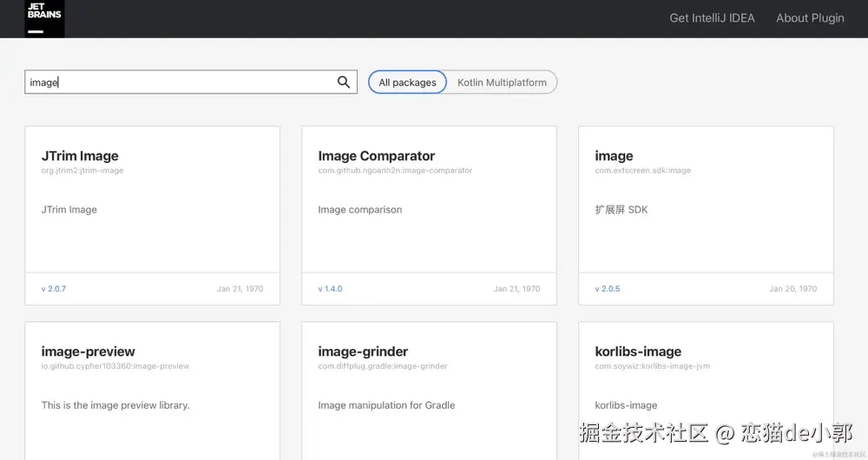
Task: Click the image preview library description
Action: (115, 405)
